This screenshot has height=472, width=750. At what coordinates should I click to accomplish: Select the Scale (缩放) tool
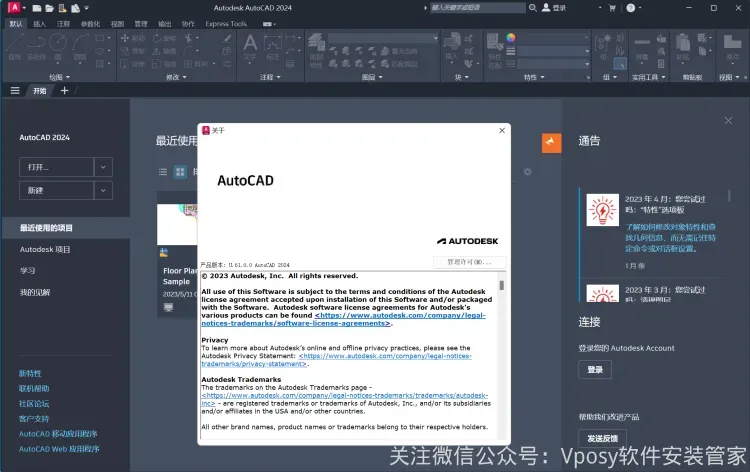[164, 64]
